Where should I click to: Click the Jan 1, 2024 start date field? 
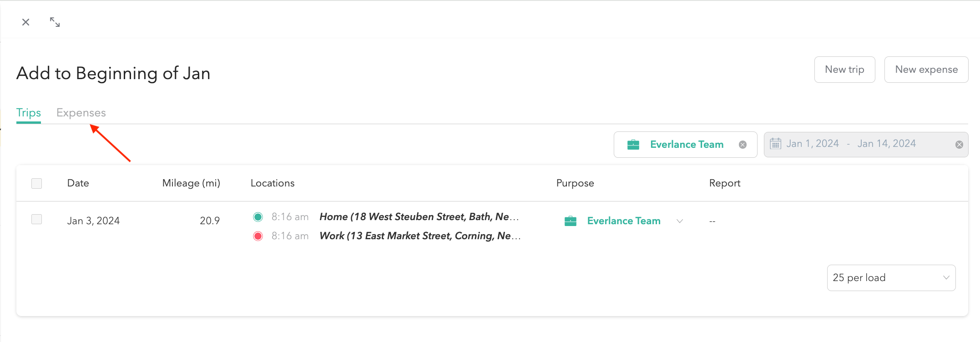(813, 144)
